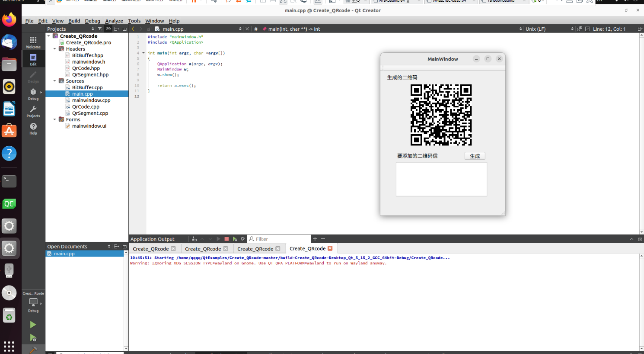Open Show Applications grid in dock
The width and height of the screenshot is (644, 354).
(9, 346)
